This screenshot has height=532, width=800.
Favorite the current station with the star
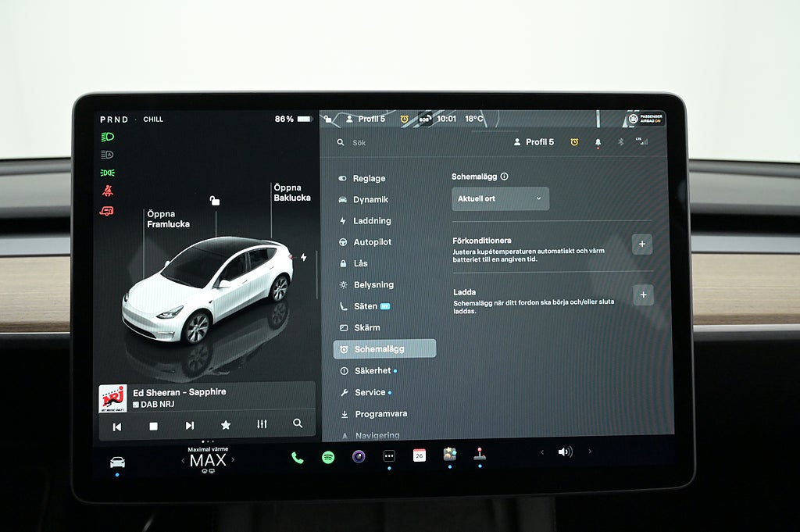tap(226, 425)
